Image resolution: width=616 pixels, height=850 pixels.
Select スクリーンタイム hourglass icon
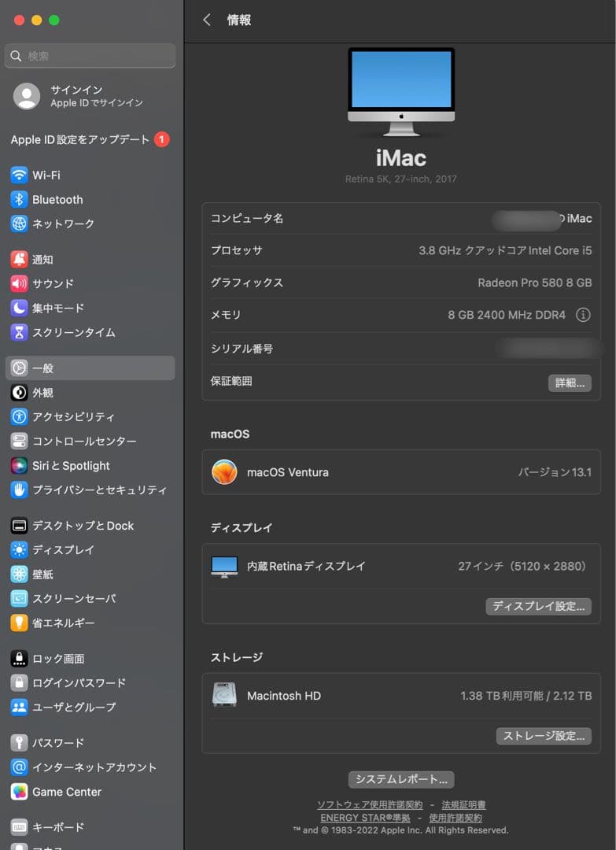pos(19,332)
